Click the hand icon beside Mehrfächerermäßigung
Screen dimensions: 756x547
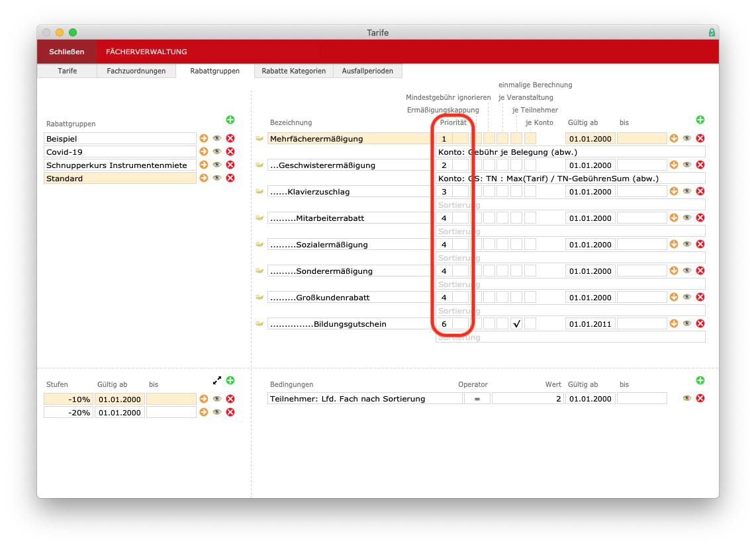click(x=260, y=138)
